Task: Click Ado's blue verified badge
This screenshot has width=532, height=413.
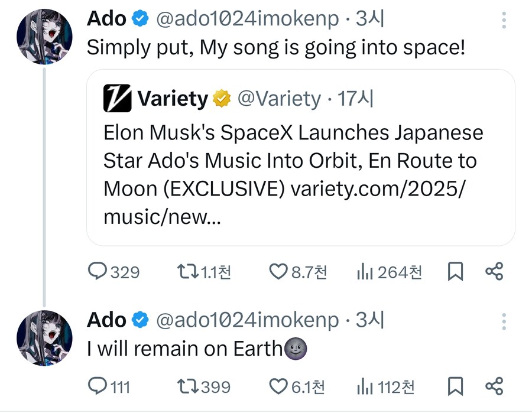Action: 137,18
